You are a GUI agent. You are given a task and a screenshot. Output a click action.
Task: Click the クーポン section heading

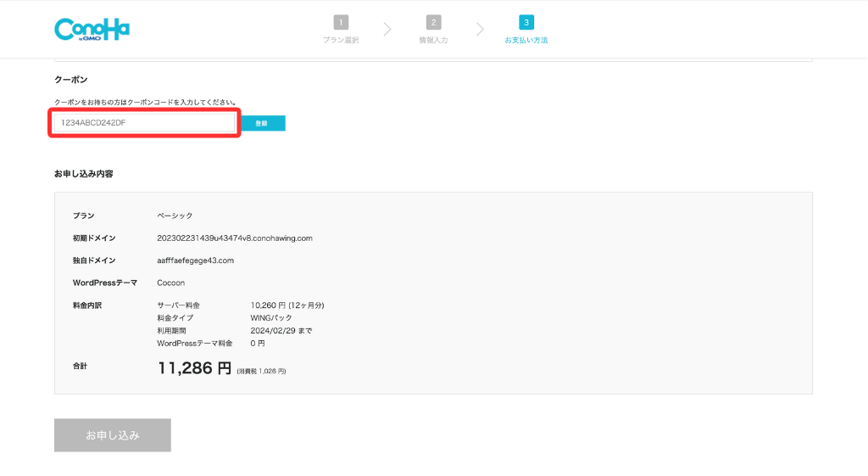pos(71,80)
